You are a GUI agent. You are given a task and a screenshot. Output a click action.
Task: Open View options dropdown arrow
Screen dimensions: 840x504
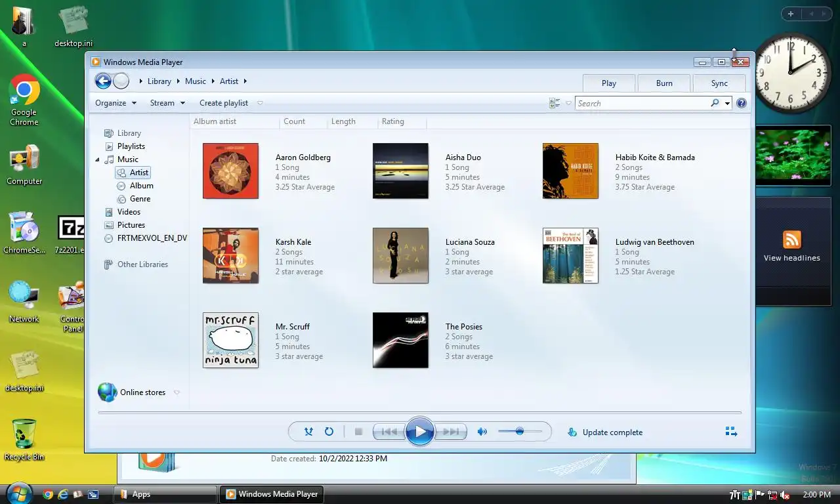568,103
